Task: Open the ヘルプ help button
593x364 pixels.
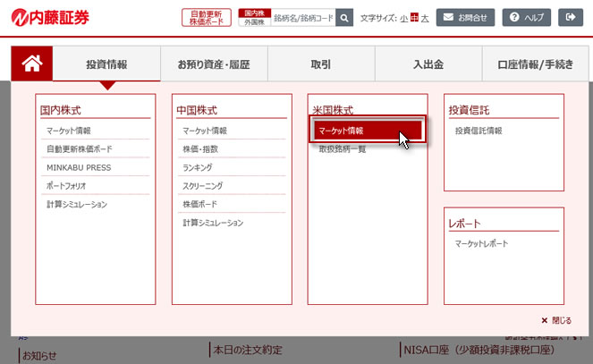Action: click(526, 17)
